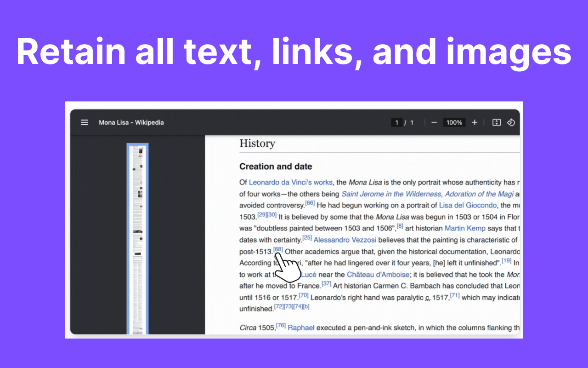Jump to footnote reference [68]
Viewport: 588px width, 368px height.
[278, 249]
